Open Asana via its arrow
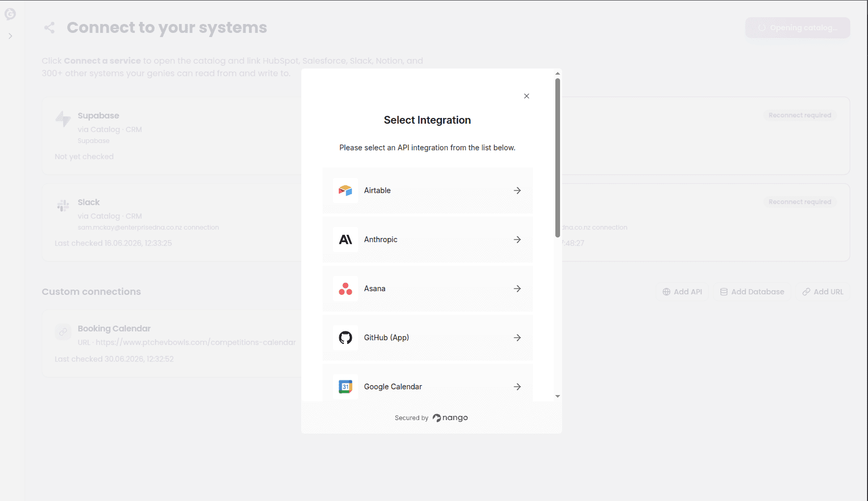 [517, 289]
